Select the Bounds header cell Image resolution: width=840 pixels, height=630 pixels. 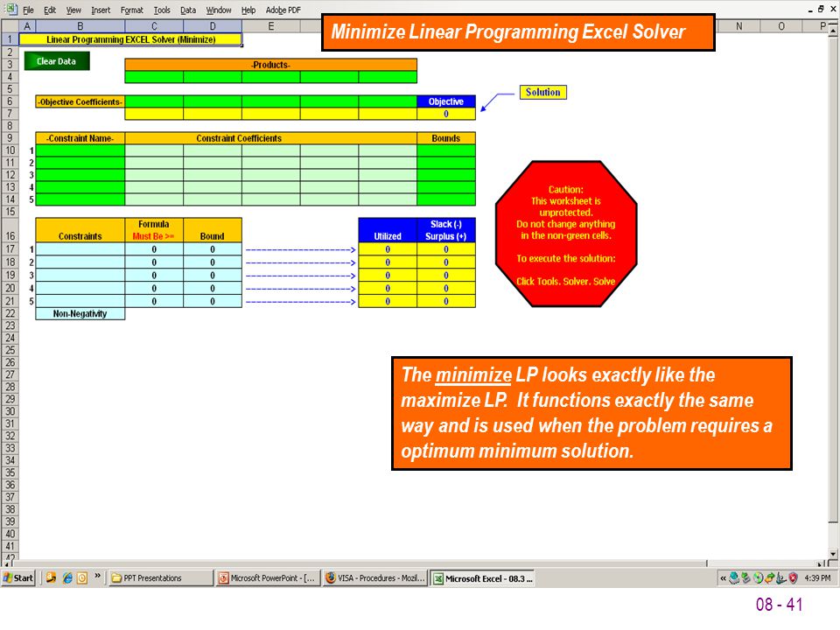point(445,137)
